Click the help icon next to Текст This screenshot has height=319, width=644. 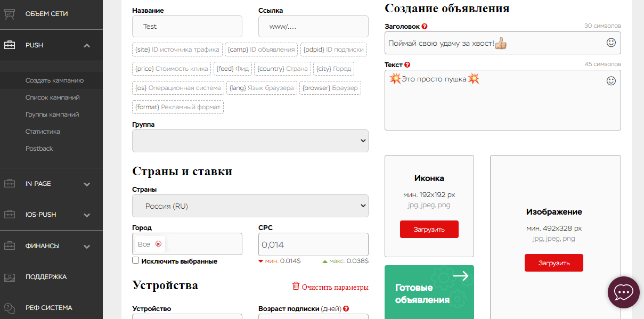(x=407, y=64)
